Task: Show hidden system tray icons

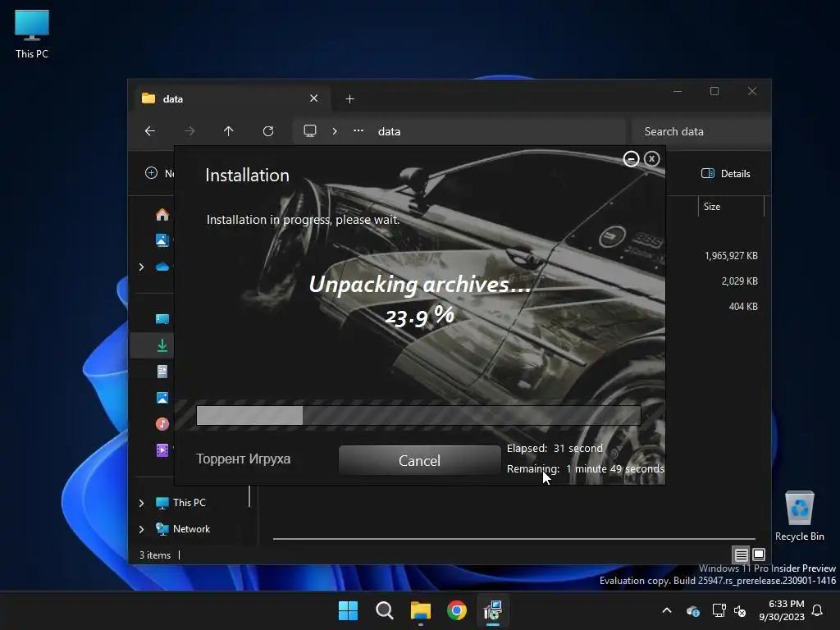Action: (667, 610)
